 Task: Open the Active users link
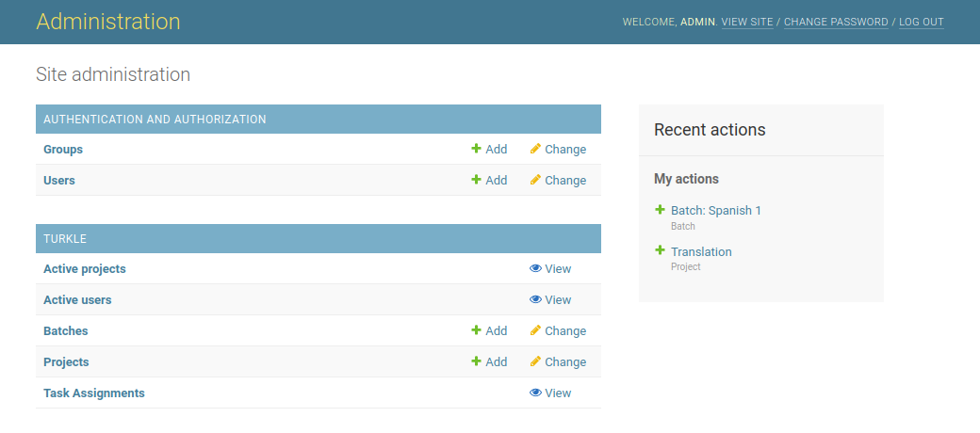pos(77,300)
